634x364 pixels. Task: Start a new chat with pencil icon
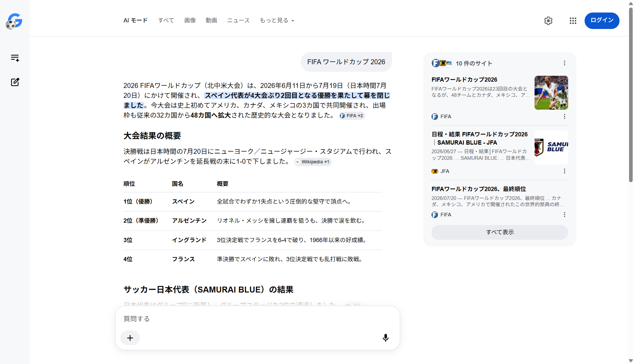(15, 82)
